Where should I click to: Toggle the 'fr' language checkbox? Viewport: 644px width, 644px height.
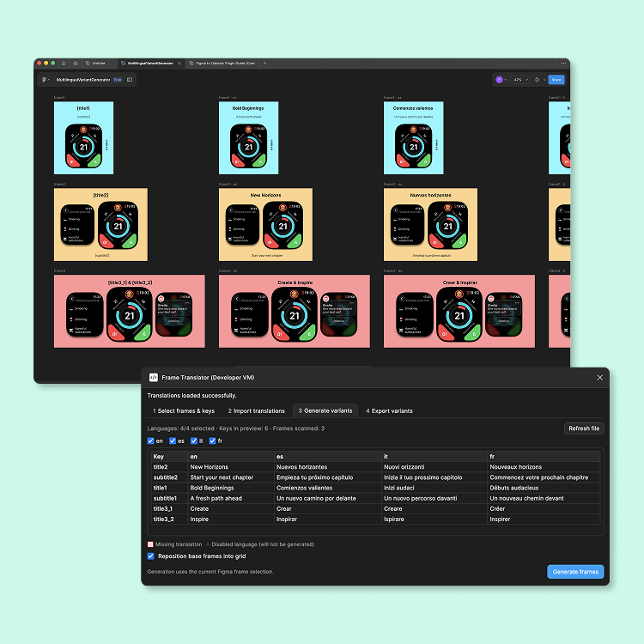click(212, 441)
